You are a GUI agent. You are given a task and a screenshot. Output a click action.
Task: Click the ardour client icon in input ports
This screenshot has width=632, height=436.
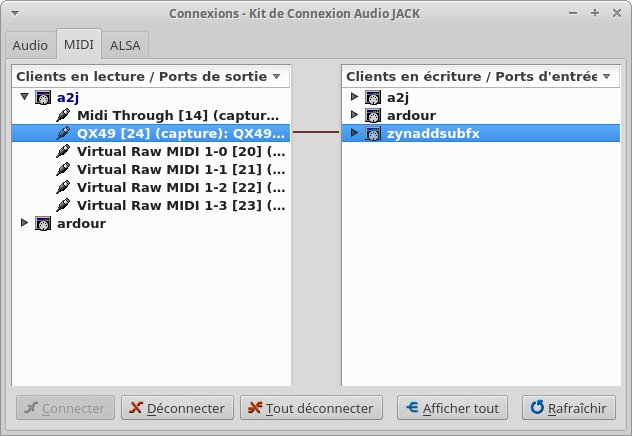click(x=373, y=116)
